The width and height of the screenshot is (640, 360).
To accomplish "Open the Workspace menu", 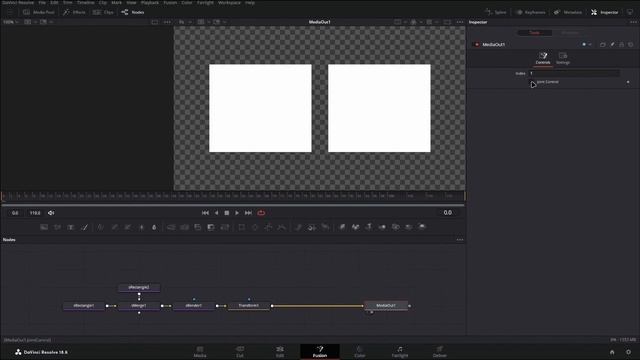I will (x=229, y=2).
